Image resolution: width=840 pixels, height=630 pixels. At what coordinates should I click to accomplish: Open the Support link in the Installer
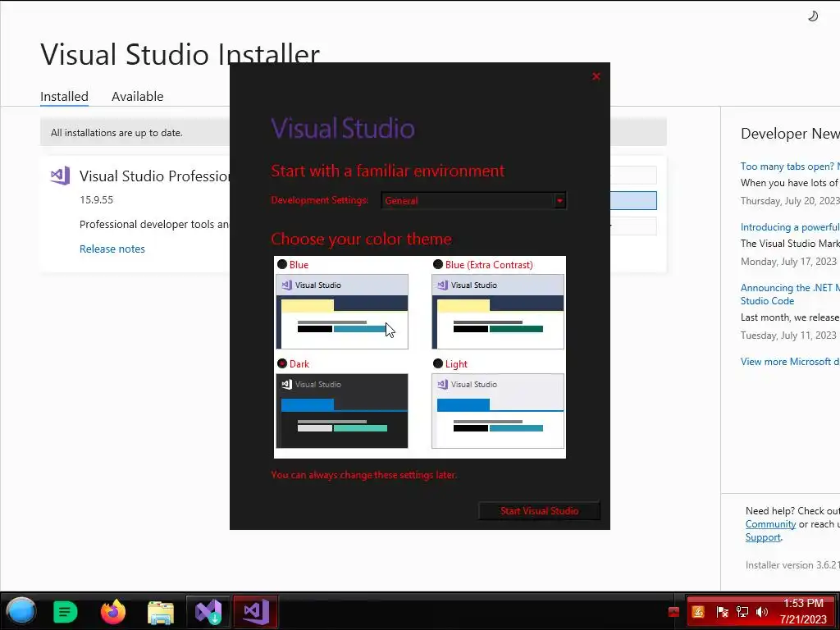click(763, 537)
